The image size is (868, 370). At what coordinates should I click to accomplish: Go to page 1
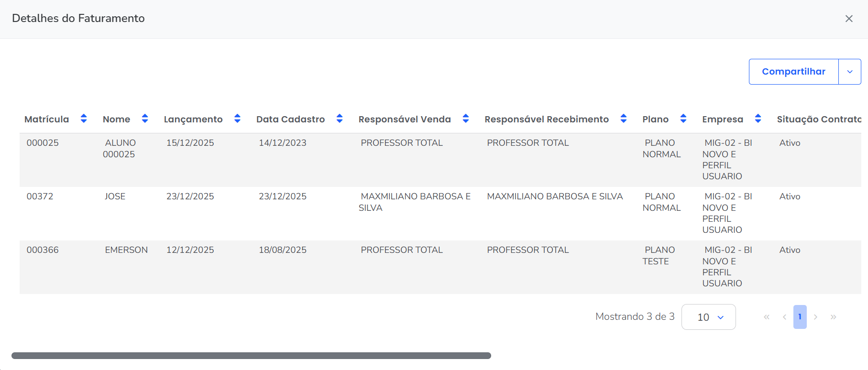click(800, 317)
